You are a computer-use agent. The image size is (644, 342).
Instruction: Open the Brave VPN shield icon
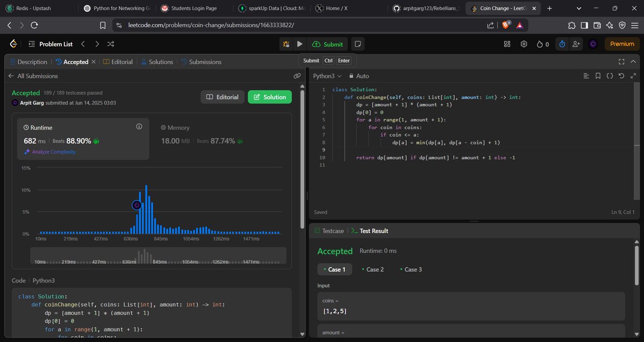pyautogui.click(x=622, y=25)
